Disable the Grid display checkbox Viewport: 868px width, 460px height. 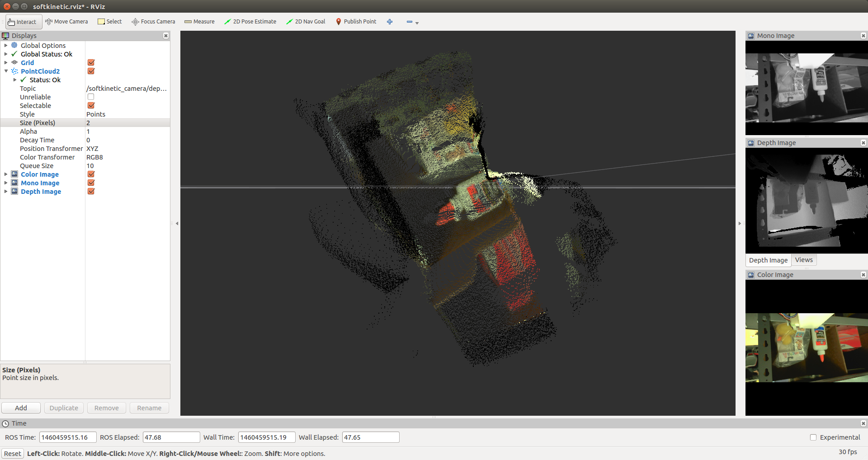pos(91,62)
